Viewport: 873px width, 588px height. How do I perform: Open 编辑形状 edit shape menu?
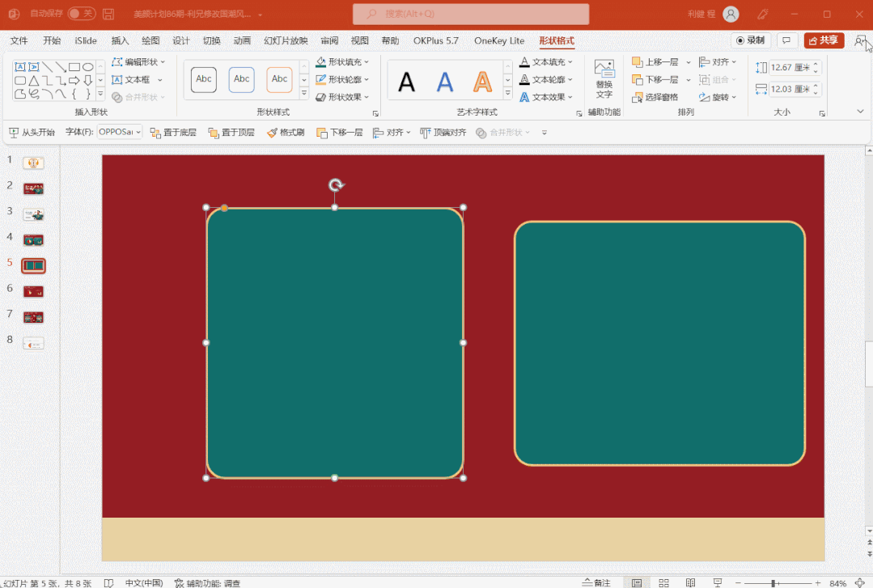(138, 61)
